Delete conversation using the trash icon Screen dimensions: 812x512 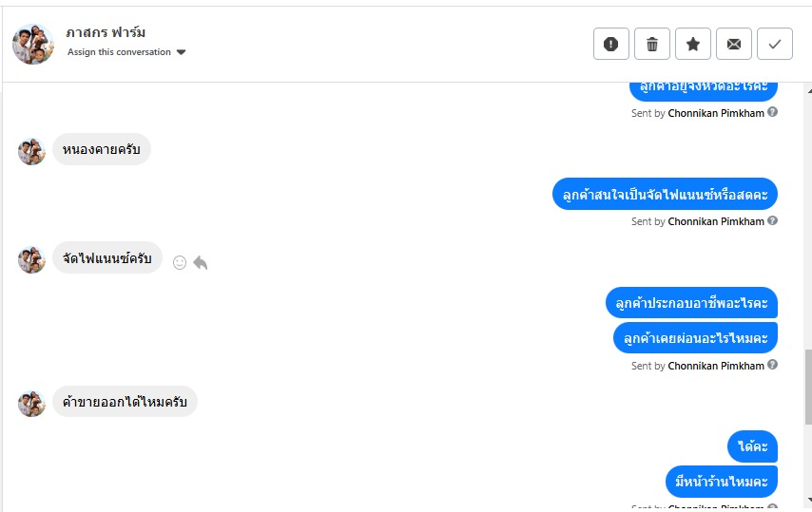pyautogui.click(x=652, y=44)
